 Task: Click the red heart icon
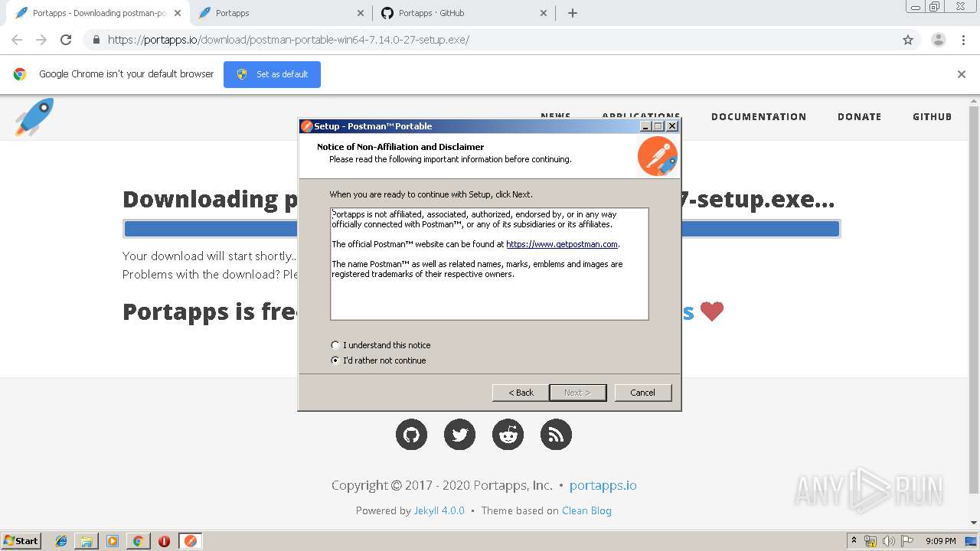712,311
